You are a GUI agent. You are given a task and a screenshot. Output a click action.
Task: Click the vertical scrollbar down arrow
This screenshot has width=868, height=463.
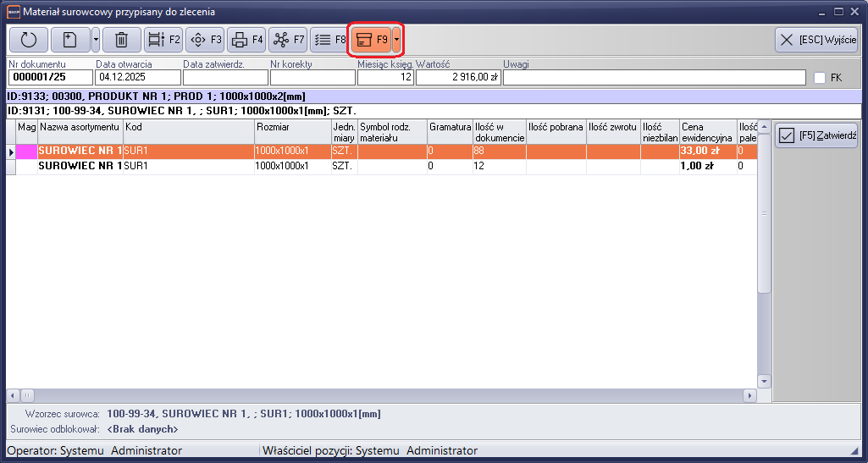(x=764, y=381)
